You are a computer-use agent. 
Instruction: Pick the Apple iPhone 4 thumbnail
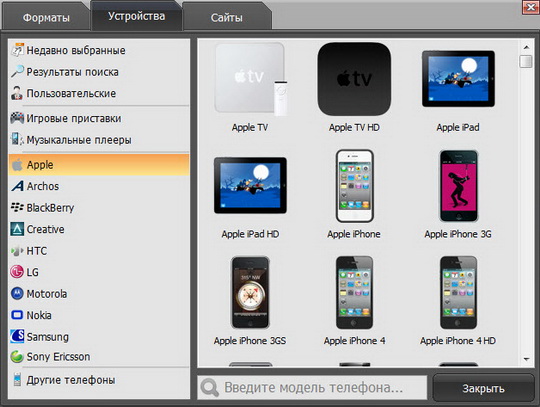354,292
